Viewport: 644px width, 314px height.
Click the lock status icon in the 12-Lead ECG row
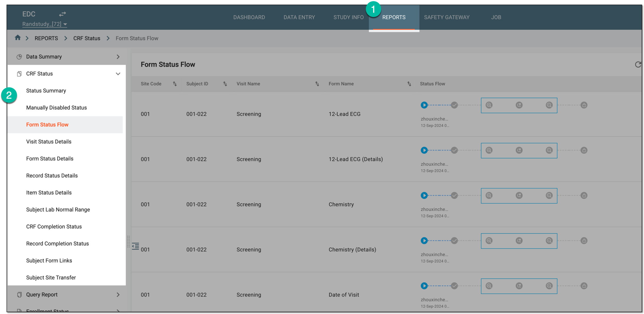(584, 105)
